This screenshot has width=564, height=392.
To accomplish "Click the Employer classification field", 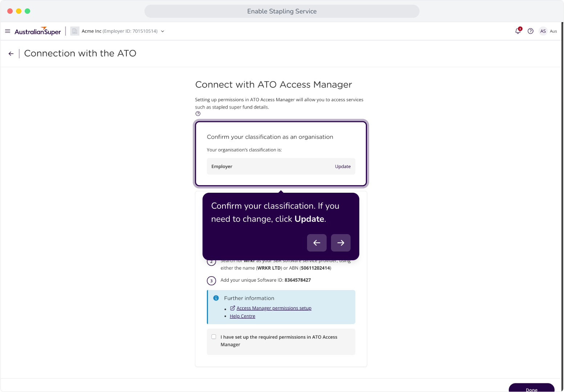I will (x=281, y=167).
